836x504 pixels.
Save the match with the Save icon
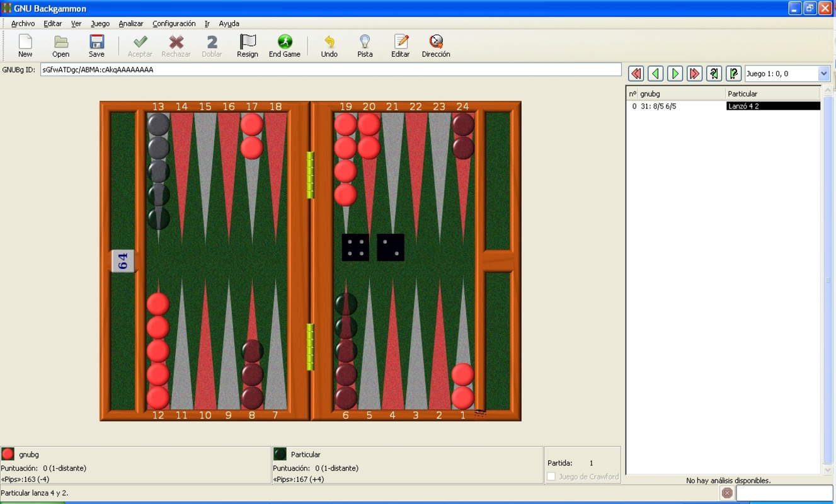pos(96,44)
